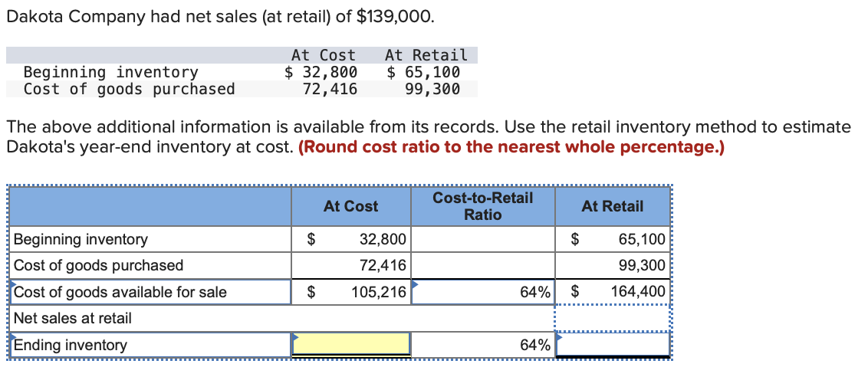The height and width of the screenshot is (377, 868).
Task: Click '99,300' in the upper monospace table
Action: pos(432,89)
